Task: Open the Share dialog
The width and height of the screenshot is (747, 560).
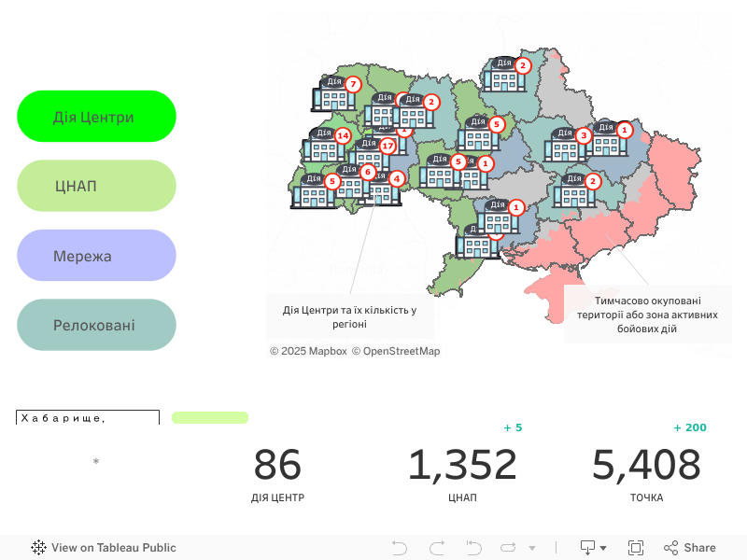Action: [690, 548]
